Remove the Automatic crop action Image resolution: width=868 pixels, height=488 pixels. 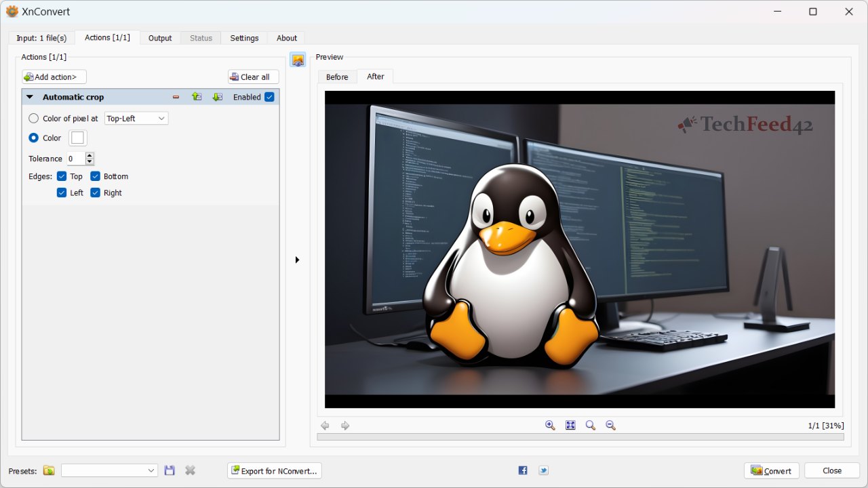(x=176, y=97)
